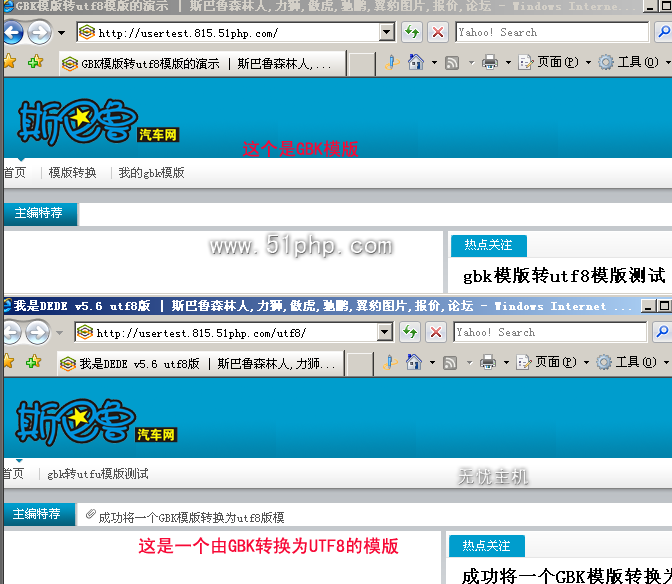Select the 我是DEDE v5.6 utf8版 browser tab

coord(200,363)
